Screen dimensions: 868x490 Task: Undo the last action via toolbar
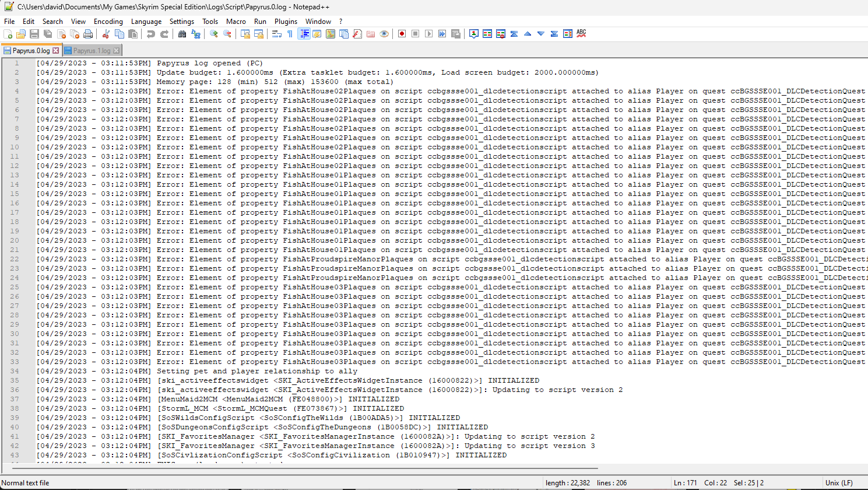[x=151, y=34]
